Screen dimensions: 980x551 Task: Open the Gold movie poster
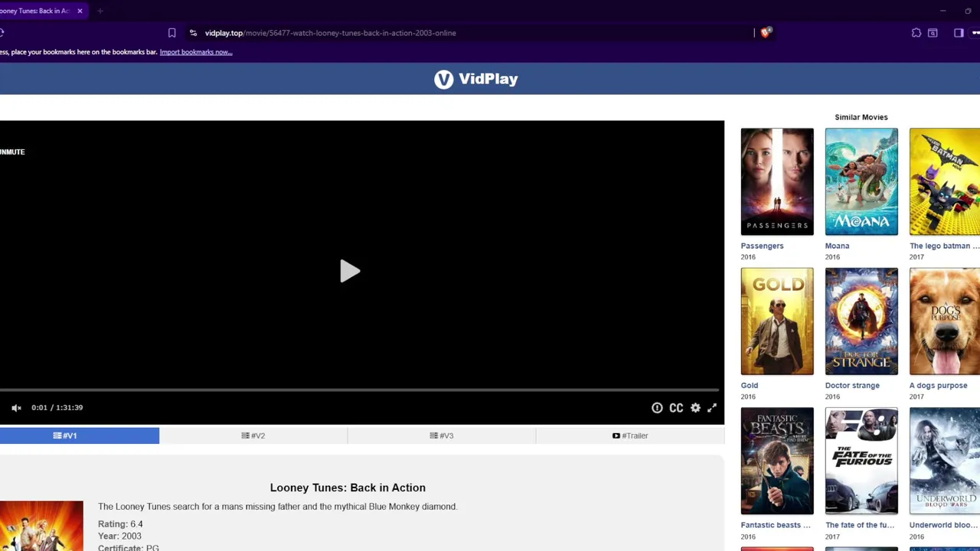click(x=777, y=321)
